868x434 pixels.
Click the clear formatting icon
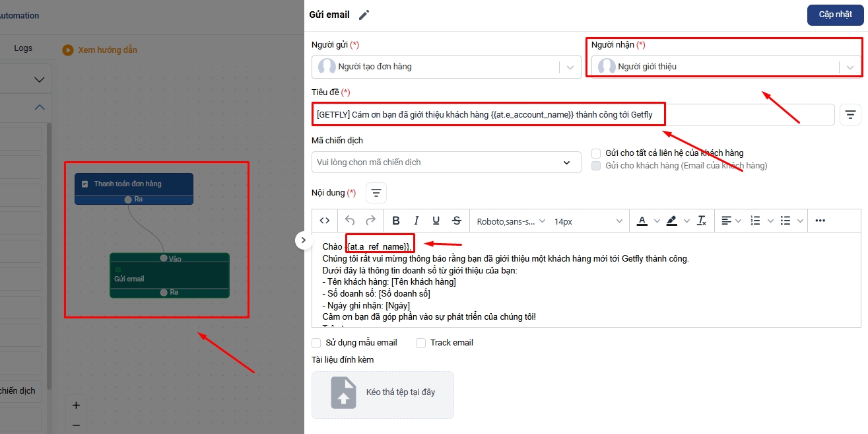click(702, 221)
